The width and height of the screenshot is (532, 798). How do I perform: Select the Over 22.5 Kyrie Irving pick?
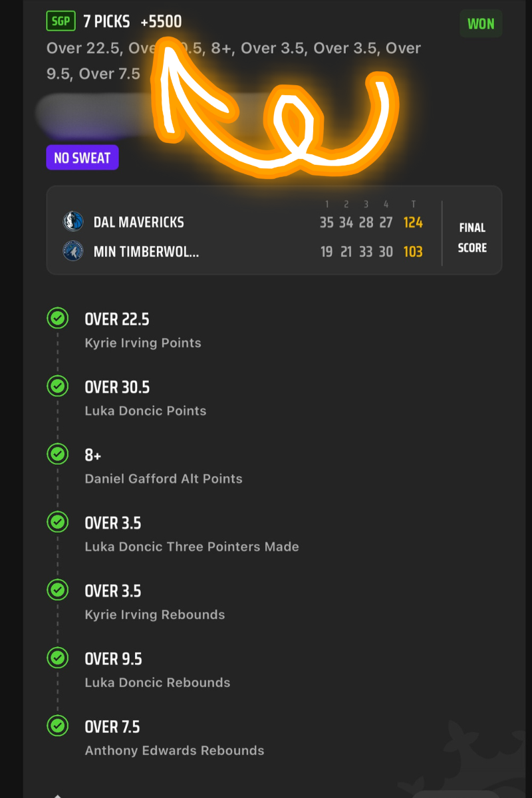143,331
